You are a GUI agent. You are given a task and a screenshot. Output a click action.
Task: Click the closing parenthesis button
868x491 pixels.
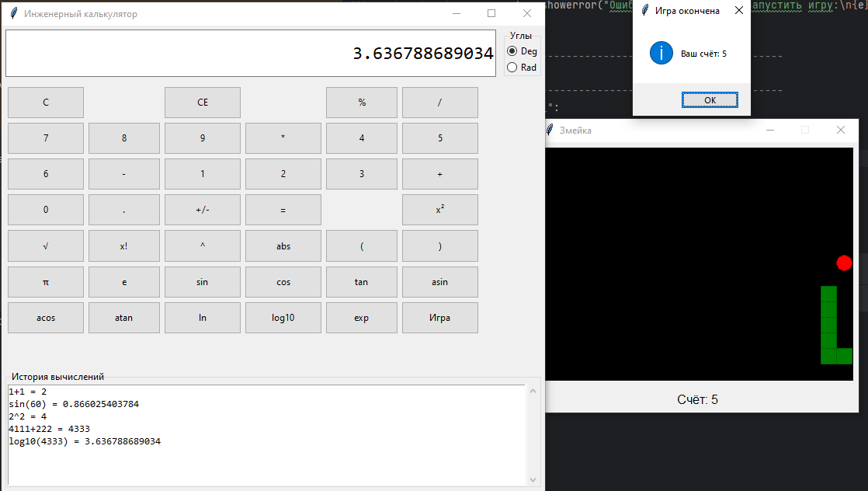click(x=440, y=246)
